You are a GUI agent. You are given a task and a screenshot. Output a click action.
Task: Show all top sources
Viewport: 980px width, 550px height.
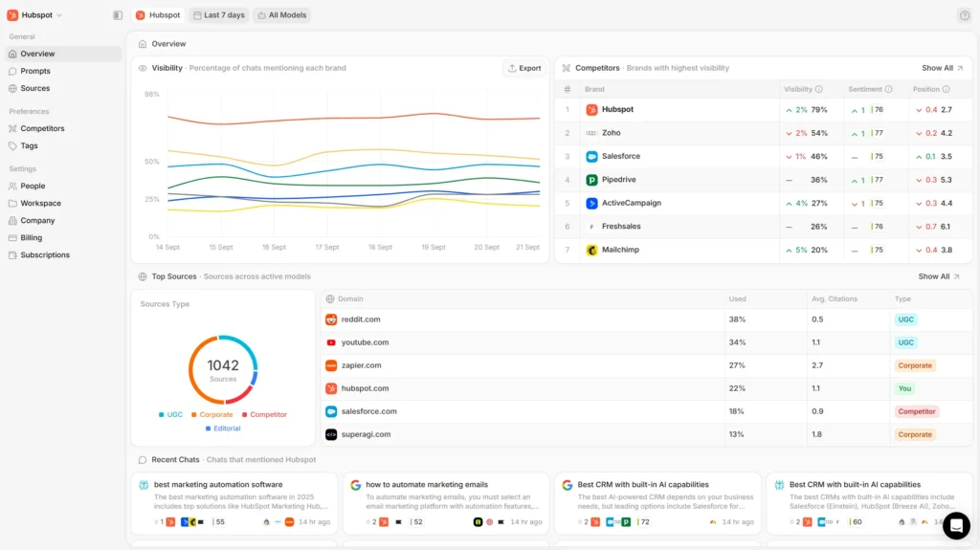pos(939,276)
